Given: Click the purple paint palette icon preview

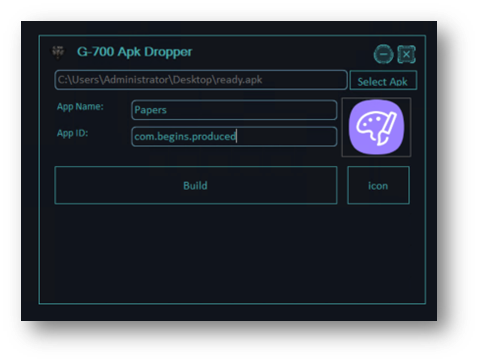Looking at the screenshot, I should pos(376,127).
